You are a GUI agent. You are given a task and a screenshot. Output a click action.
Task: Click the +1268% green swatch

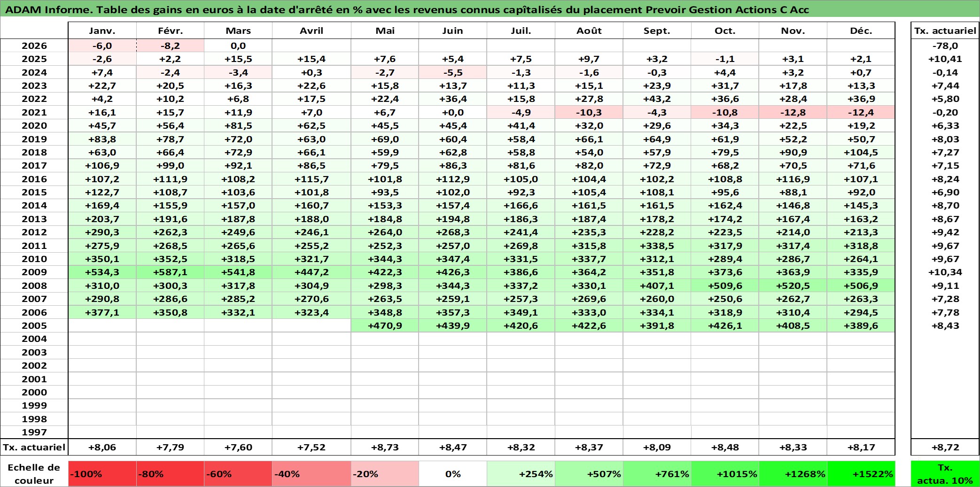(x=793, y=474)
